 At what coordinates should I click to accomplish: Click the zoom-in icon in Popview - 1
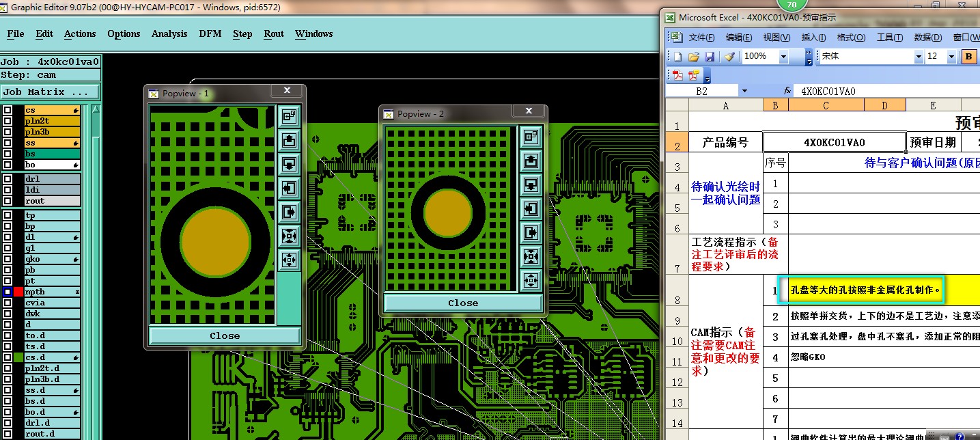(289, 236)
